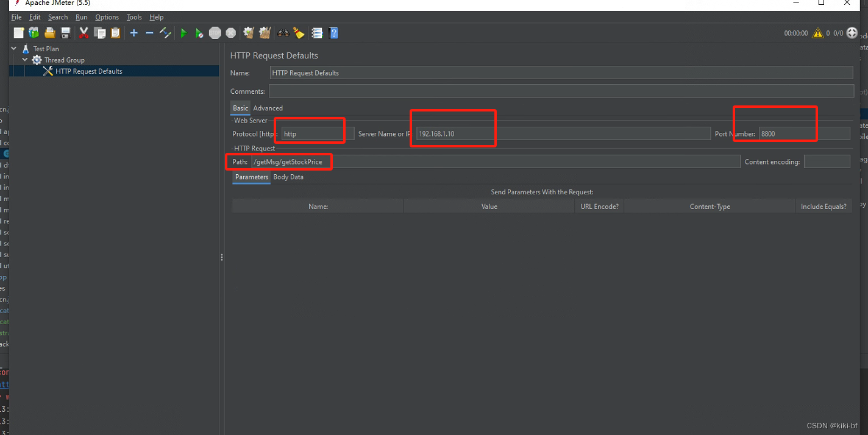Viewport: 868px width, 435px height.
Task: Click the Clear All double-broom icon
Action: point(265,33)
